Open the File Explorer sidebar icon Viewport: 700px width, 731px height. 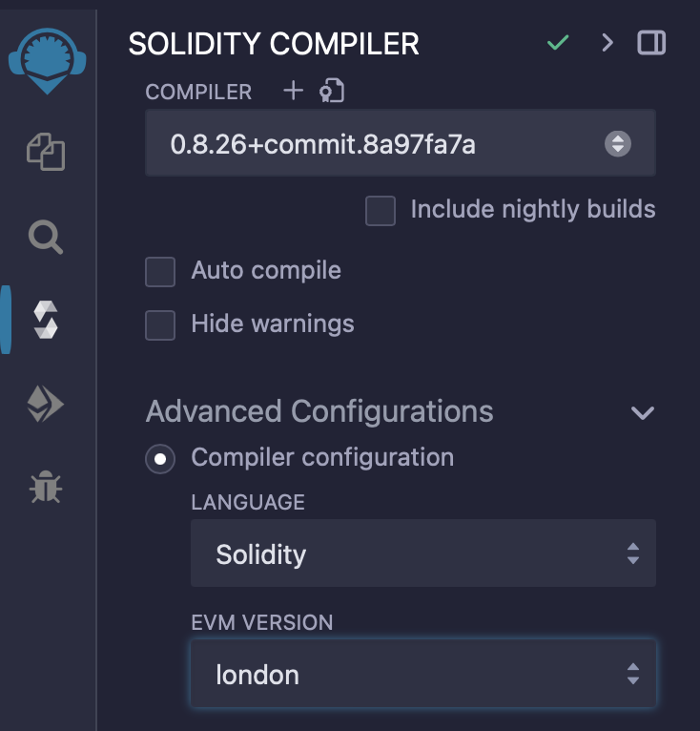(46, 152)
